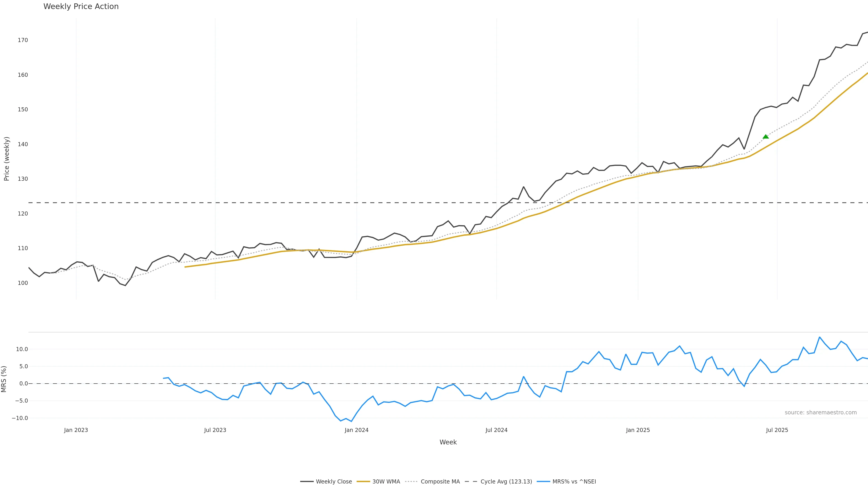Viewport: 868px width, 488px height.
Task: Toggle the MRS% vs ^NSEI legend entry
Action: click(x=574, y=482)
